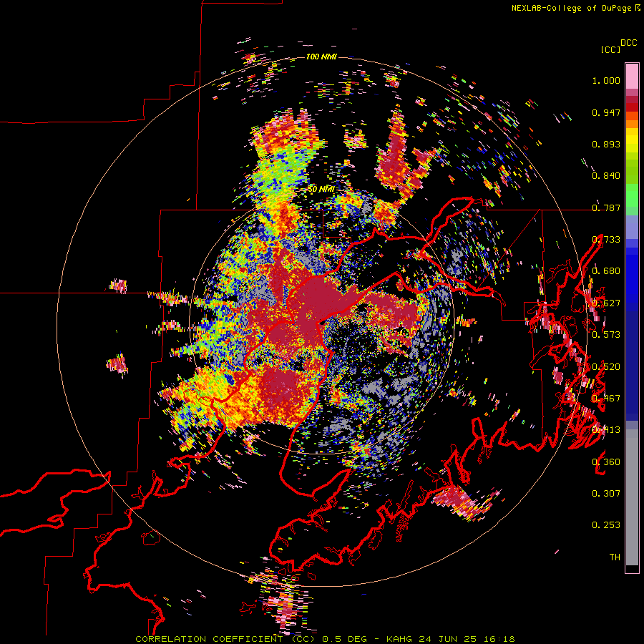Click the 100 NMI range ring label
The width and height of the screenshot is (644, 644).
click(x=321, y=57)
